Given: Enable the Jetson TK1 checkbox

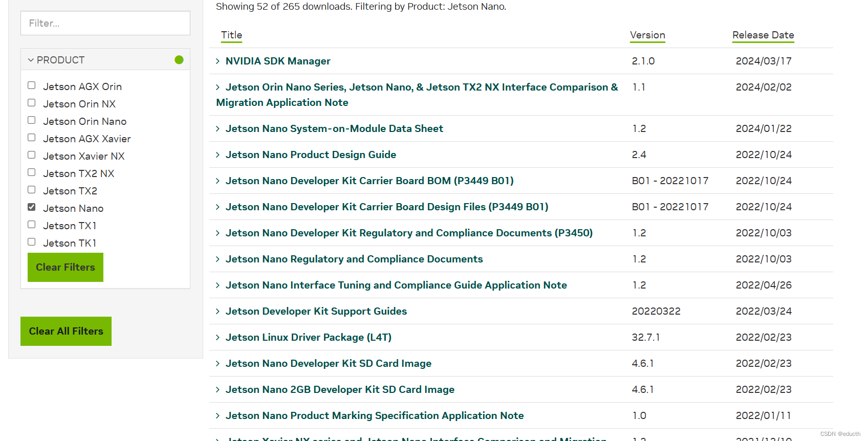Looking at the screenshot, I should click(32, 242).
